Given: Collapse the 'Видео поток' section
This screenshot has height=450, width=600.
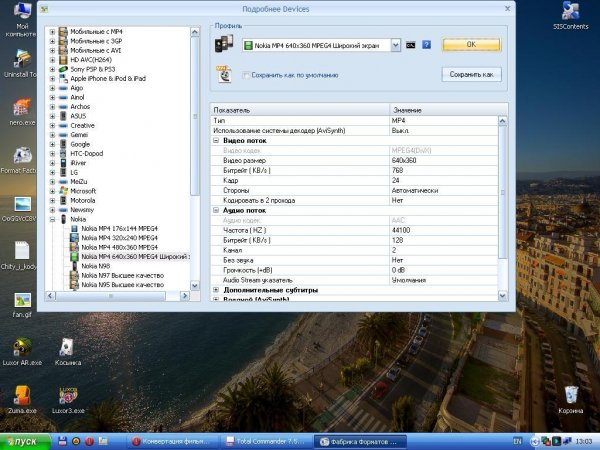Looking at the screenshot, I should coord(216,140).
